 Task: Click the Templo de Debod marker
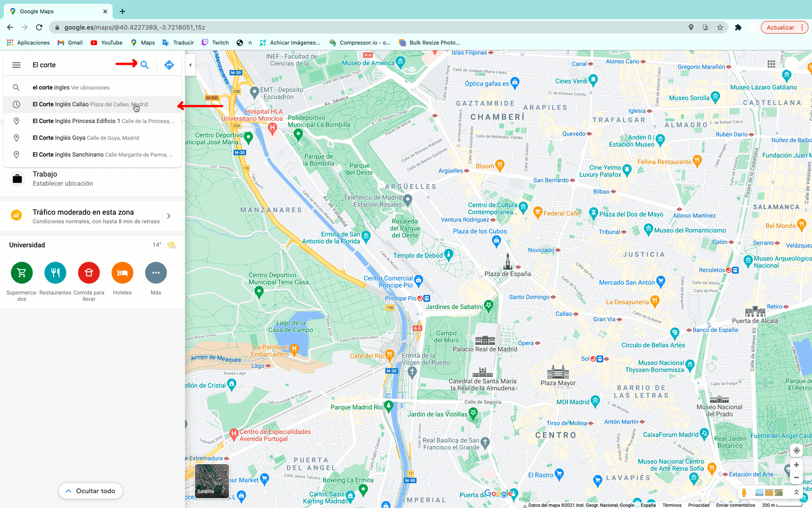[x=448, y=255]
